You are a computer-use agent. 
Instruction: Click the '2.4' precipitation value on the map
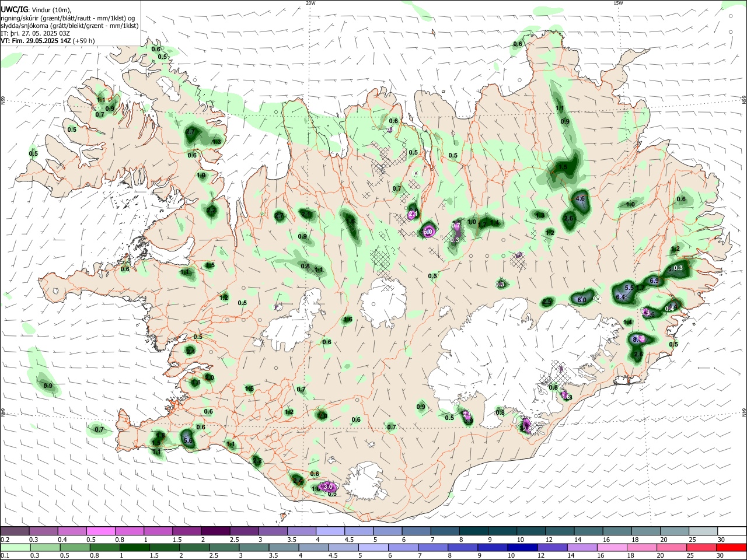(x=298, y=481)
